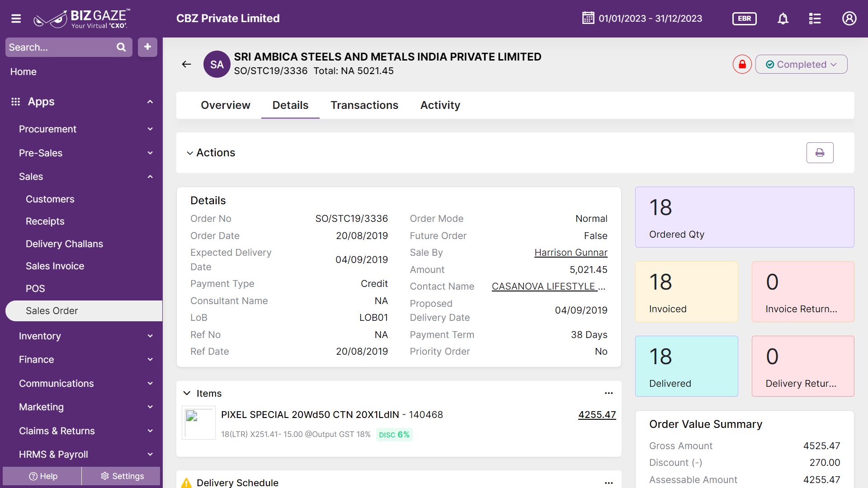Expand Communications menu
The height and width of the screenshot is (488, 868).
coord(150,383)
